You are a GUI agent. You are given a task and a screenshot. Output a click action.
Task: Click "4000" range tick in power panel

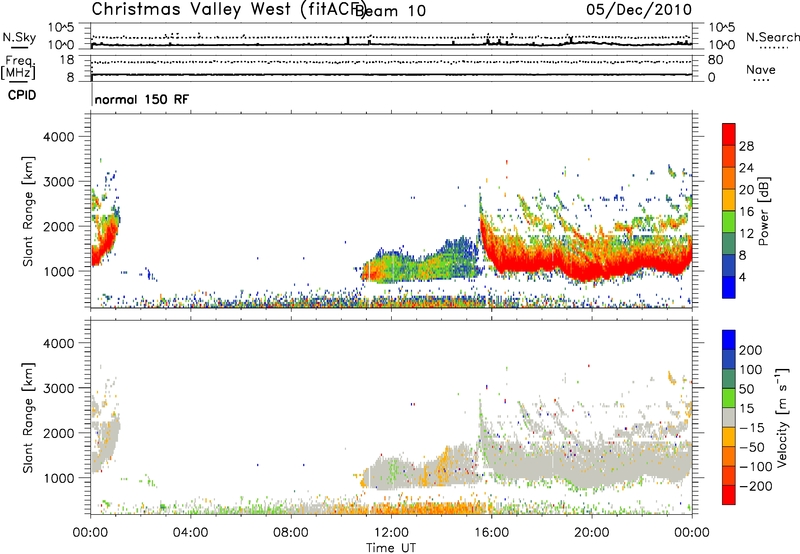tap(58, 137)
